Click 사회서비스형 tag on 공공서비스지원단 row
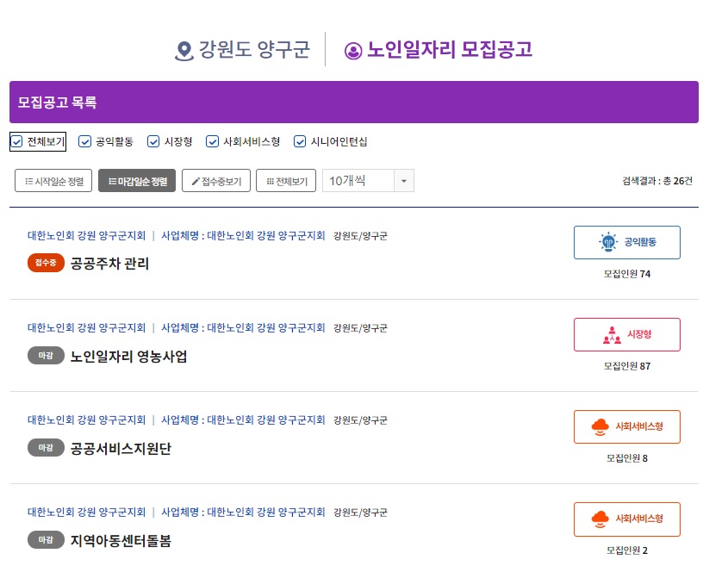Image resolution: width=728 pixels, height=572 pixels. (x=627, y=426)
